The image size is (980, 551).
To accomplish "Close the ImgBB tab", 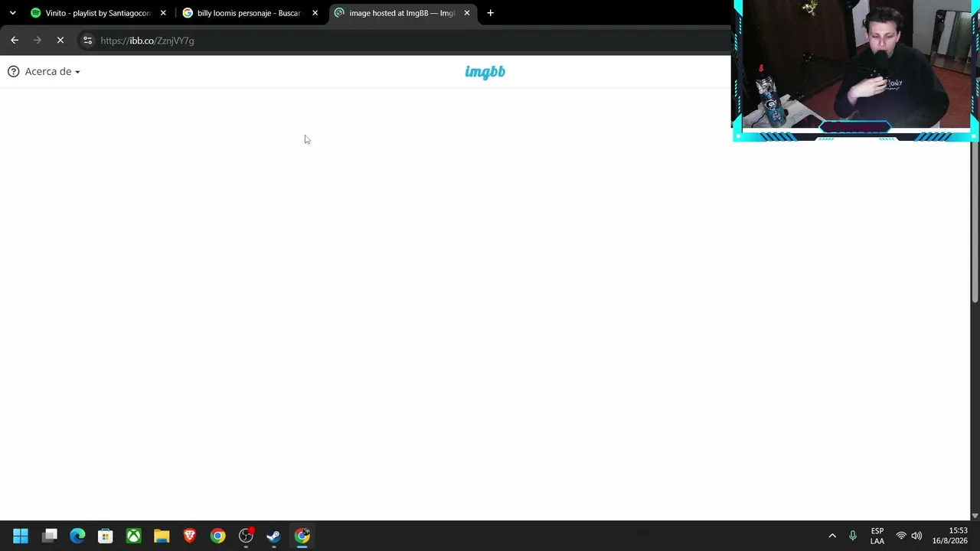I will [x=467, y=13].
